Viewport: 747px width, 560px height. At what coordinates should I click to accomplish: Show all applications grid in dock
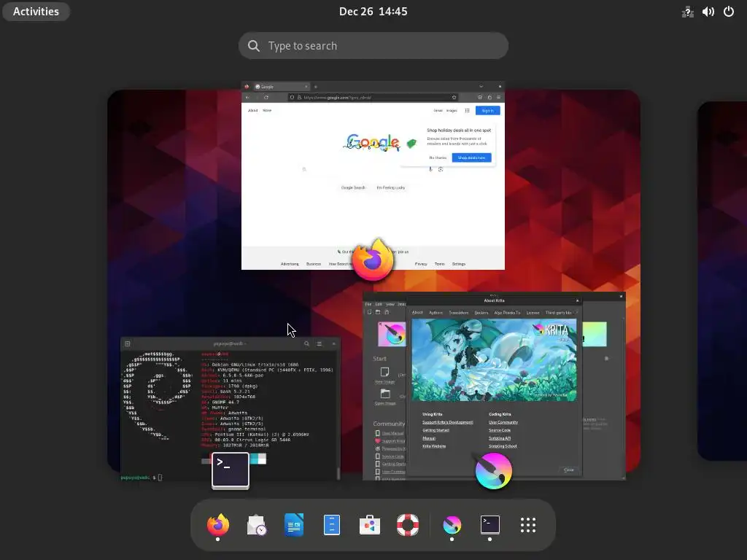tap(528, 525)
